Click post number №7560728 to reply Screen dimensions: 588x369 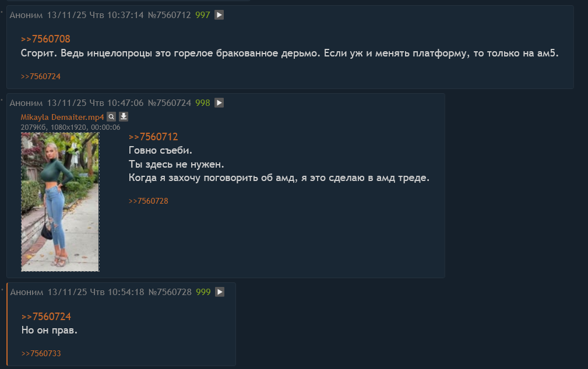170,292
